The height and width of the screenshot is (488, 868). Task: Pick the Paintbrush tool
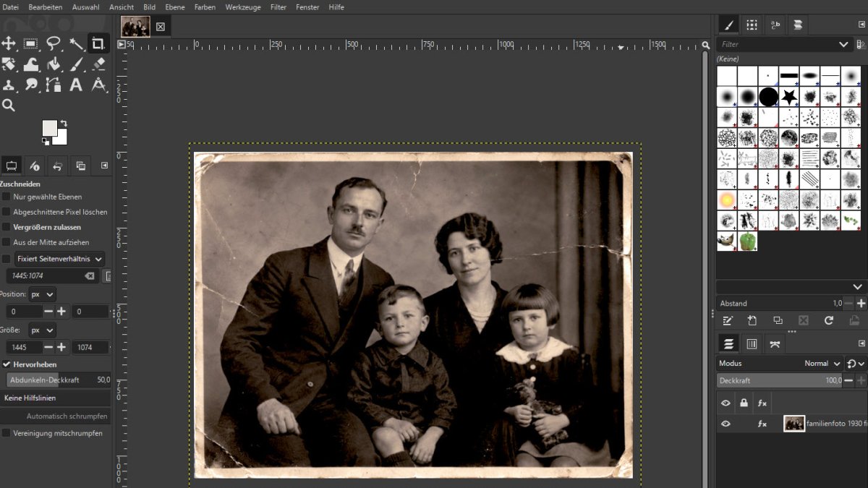(x=76, y=64)
